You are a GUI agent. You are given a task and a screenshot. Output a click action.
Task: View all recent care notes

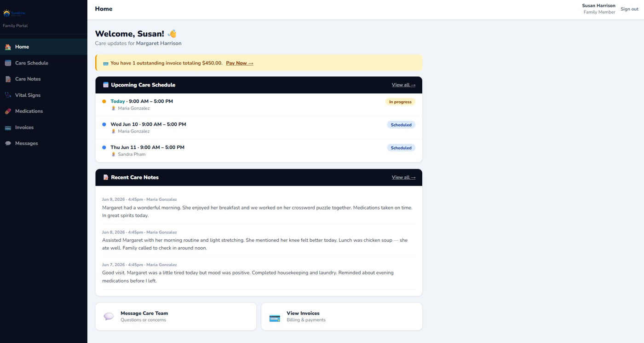tap(403, 177)
